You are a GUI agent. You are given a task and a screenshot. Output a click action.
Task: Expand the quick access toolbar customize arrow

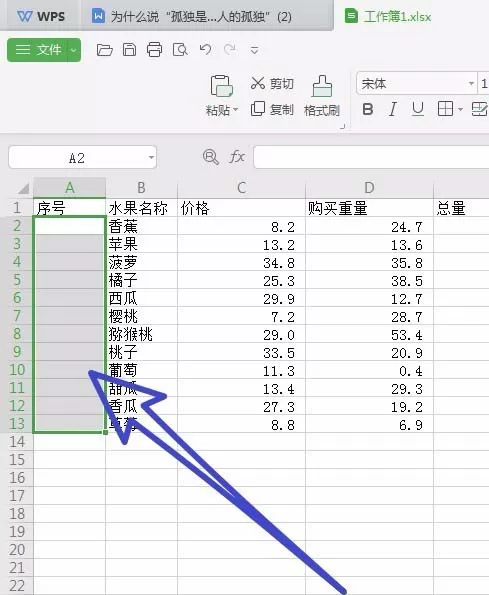(x=255, y=50)
